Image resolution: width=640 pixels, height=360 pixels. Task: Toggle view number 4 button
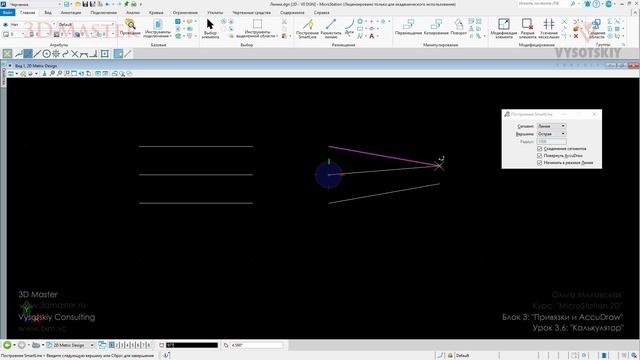127,345
